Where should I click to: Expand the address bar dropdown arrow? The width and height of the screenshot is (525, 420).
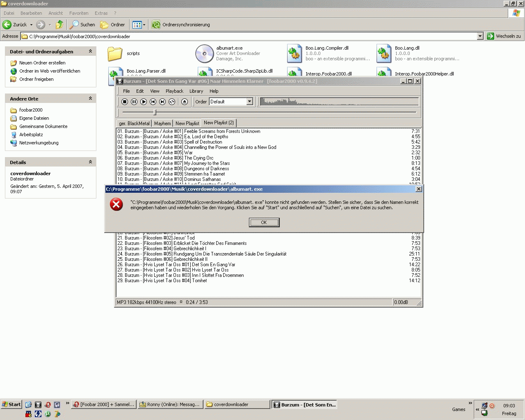click(480, 36)
